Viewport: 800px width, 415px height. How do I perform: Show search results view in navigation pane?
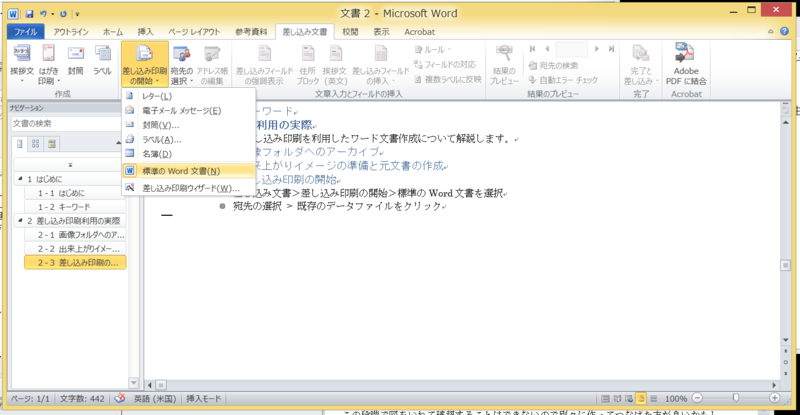point(52,144)
